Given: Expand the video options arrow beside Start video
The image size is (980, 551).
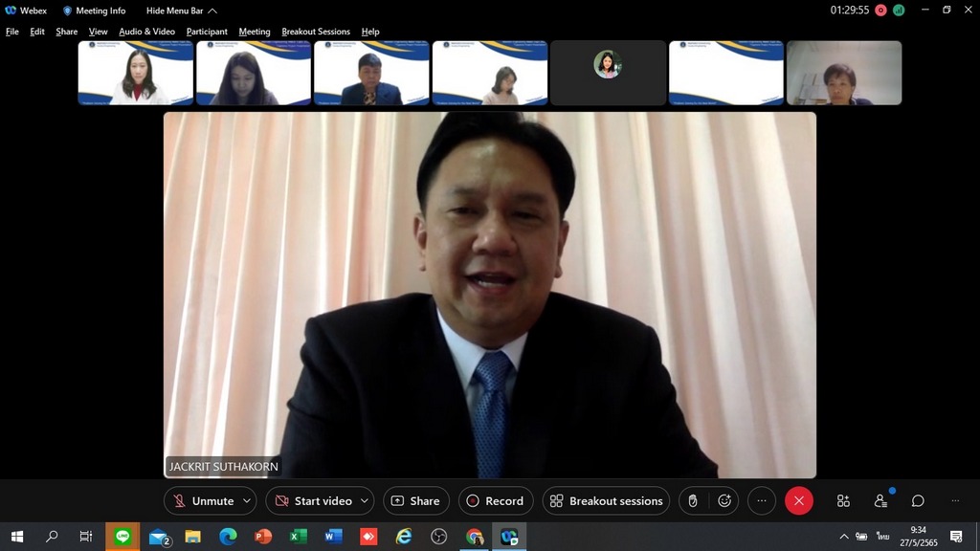Looking at the screenshot, I should click(365, 501).
